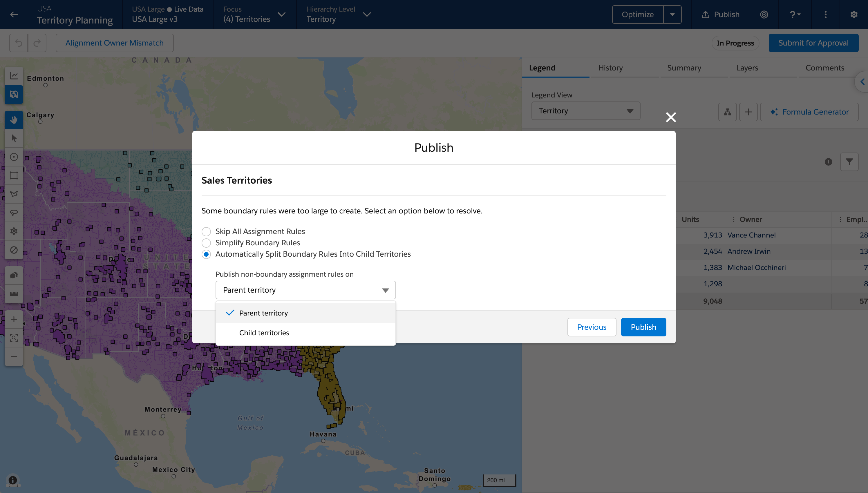Click the In Progress status badge
The width and height of the screenshot is (868, 493).
tap(735, 43)
